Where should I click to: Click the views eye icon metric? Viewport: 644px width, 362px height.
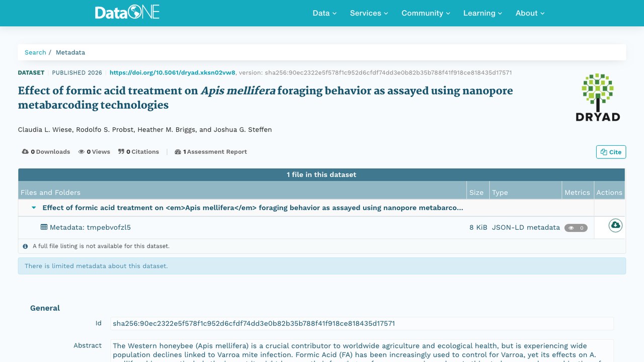[82, 152]
